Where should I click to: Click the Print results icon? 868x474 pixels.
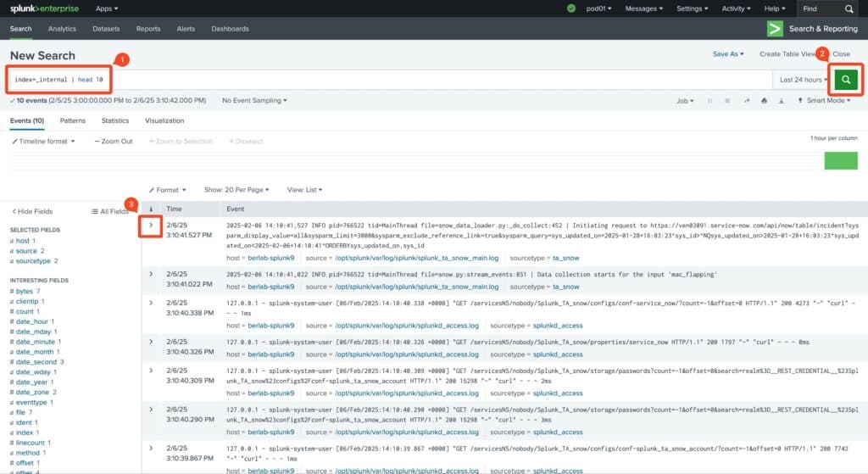(765, 100)
